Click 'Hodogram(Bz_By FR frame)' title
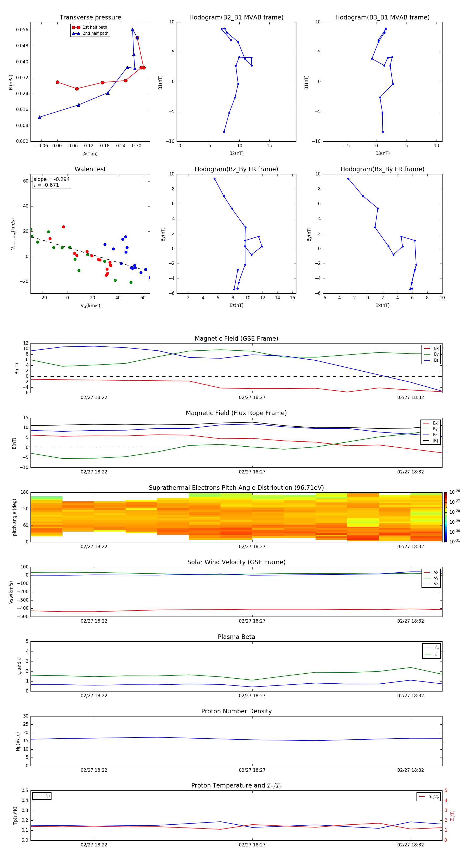The width and height of the screenshot is (473, 868). click(236, 169)
